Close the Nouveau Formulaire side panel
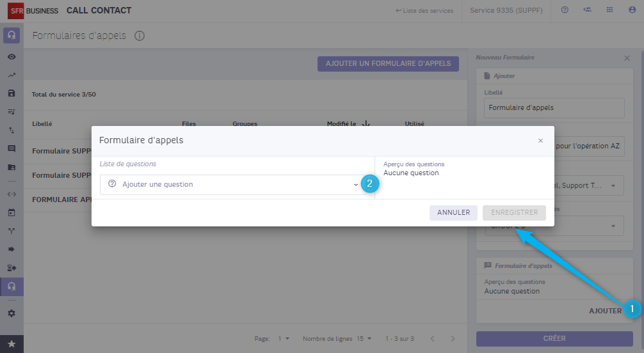The height and width of the screenshot is (353, 644). pyautogui.click(x=627, y=58)
